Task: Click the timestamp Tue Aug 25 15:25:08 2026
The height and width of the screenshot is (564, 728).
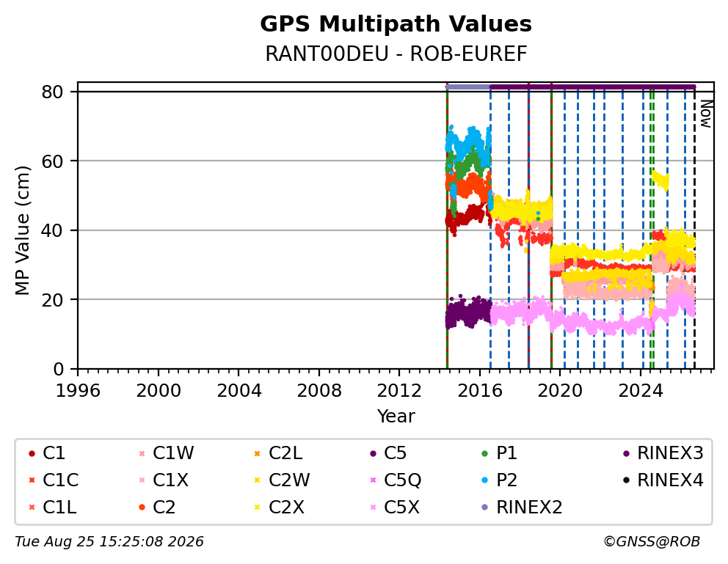Action: [x=109, y=542]
